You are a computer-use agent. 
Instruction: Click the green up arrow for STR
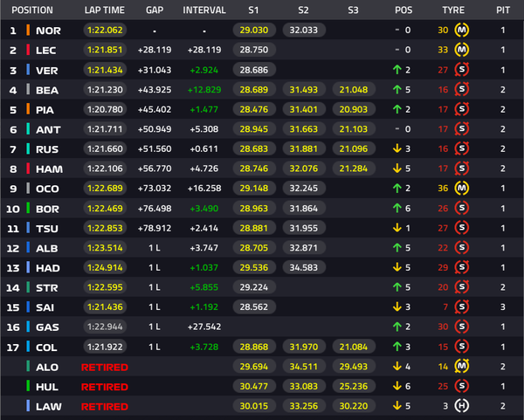(x=396, y=287)
